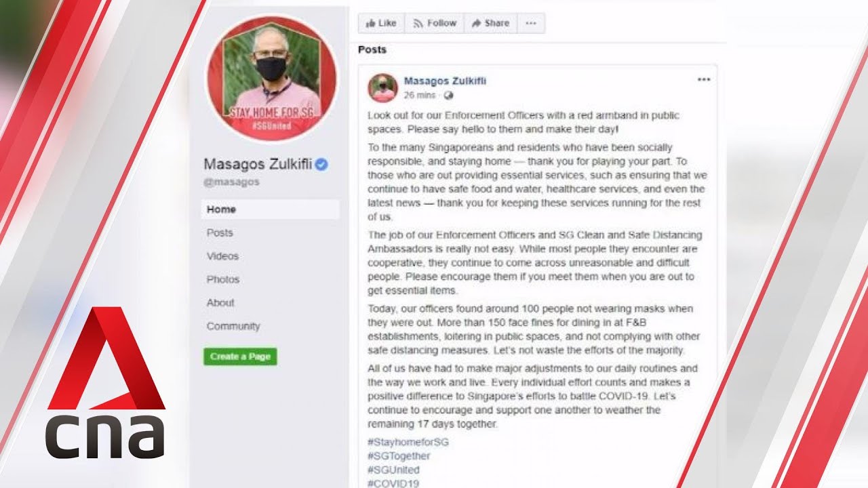The height and width of the screenshot is (488, 868).
Task: Click the blue verified badge next to the name
Action: click(x=321, y=164)
